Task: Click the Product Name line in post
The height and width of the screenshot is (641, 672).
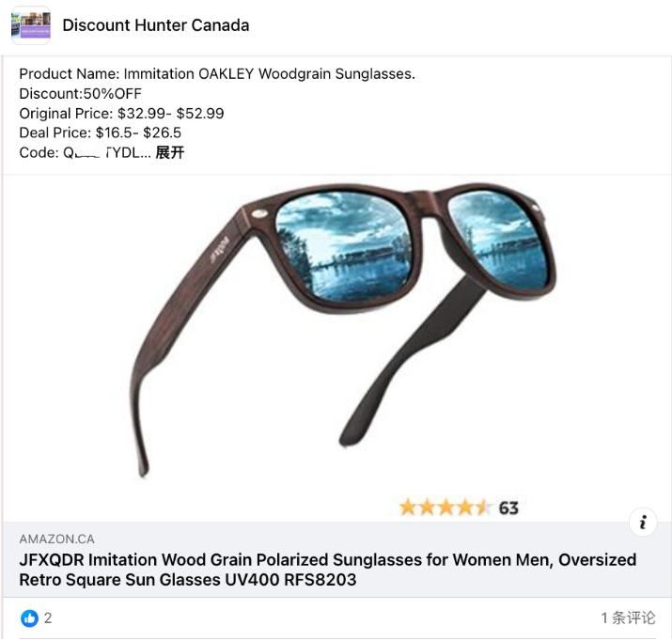Action: pos(217,73)
